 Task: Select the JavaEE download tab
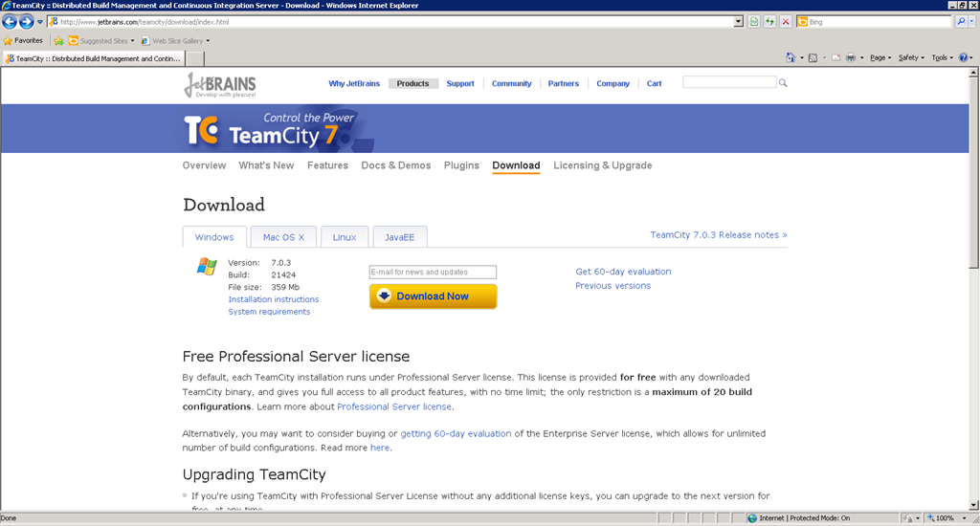[x=399, y=237]
